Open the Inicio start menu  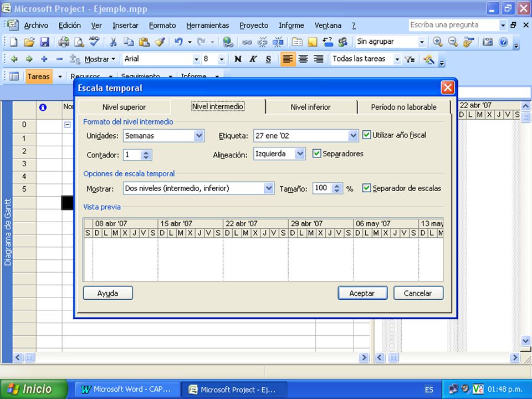pyautogui.click(x=34, y=389)
